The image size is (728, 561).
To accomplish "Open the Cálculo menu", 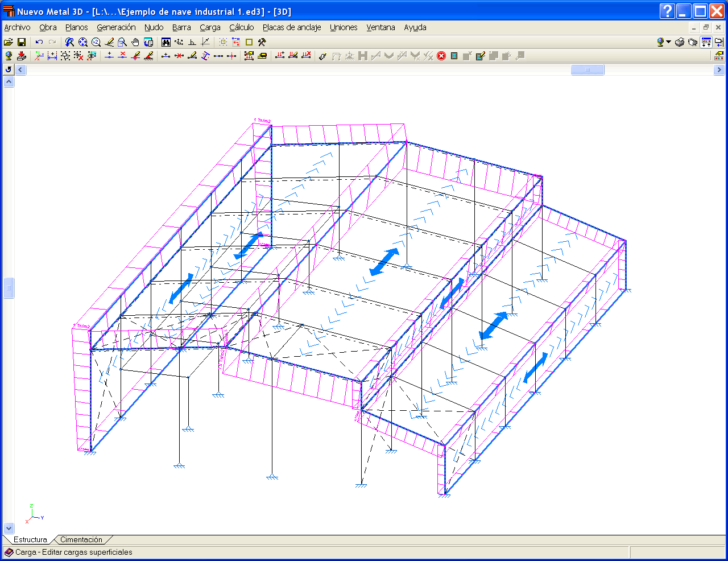I will [x=242, y=27].
